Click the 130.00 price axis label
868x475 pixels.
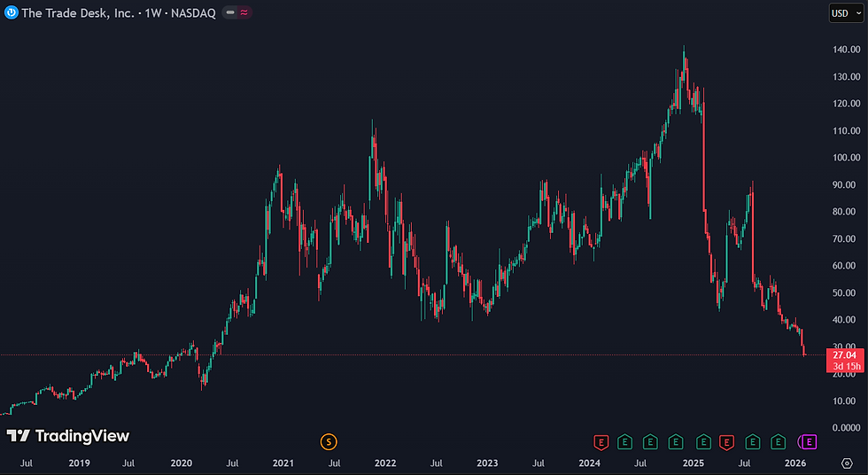click(847, 76)
